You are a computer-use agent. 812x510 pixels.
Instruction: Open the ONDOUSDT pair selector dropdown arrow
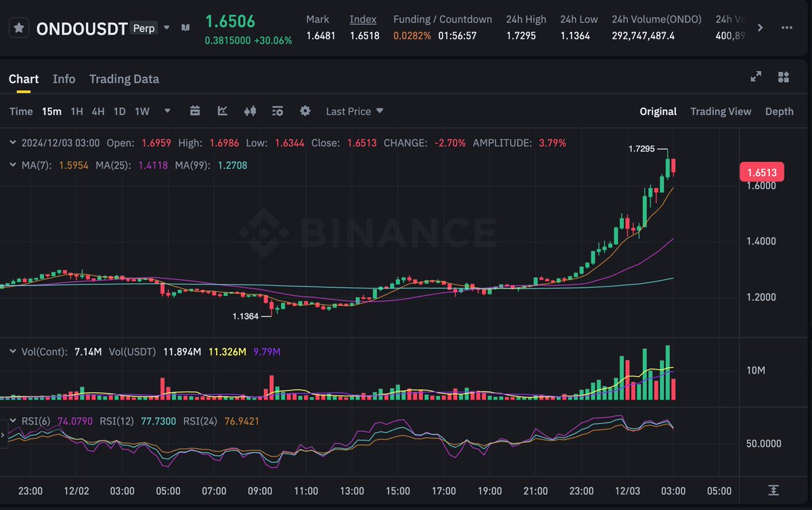click(x=166, y=28)
